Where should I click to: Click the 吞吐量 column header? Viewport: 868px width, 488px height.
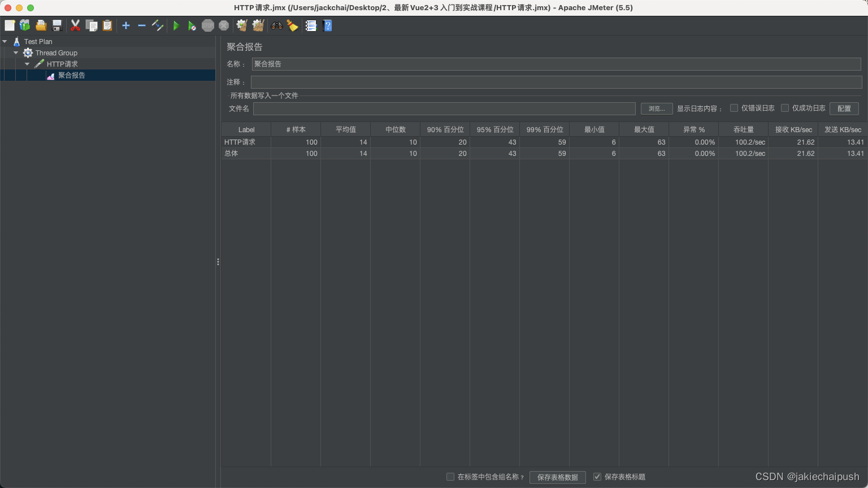[x=744, y=129]
